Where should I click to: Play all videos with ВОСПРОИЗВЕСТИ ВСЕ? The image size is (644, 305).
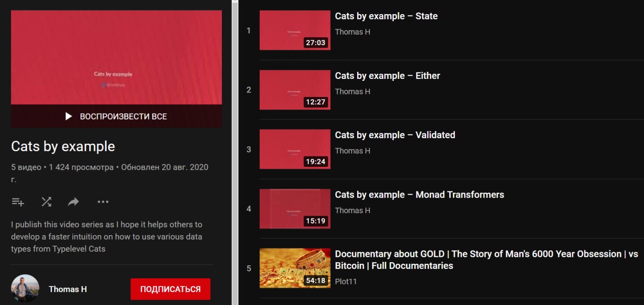tap(116, 116)
